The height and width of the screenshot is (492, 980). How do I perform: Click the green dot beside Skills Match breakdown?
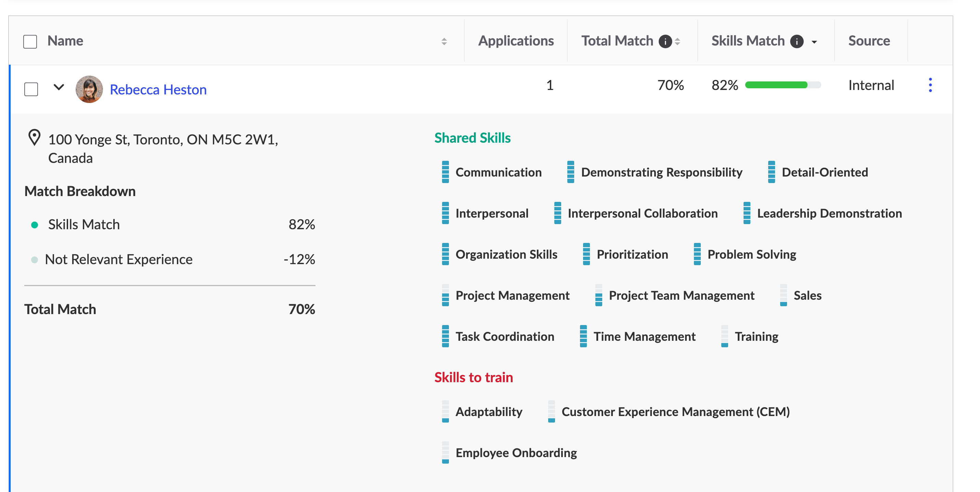pos(34,225)
